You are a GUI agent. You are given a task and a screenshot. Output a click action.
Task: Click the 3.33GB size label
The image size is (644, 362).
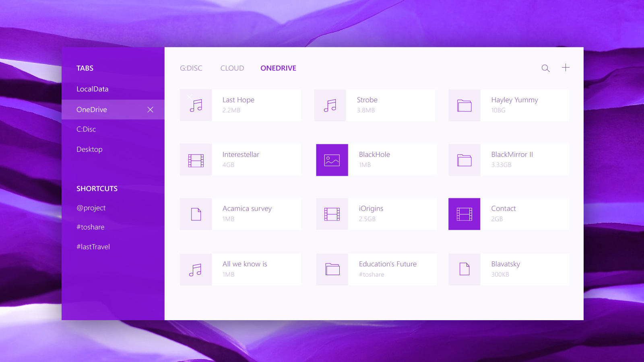(501, 165)
